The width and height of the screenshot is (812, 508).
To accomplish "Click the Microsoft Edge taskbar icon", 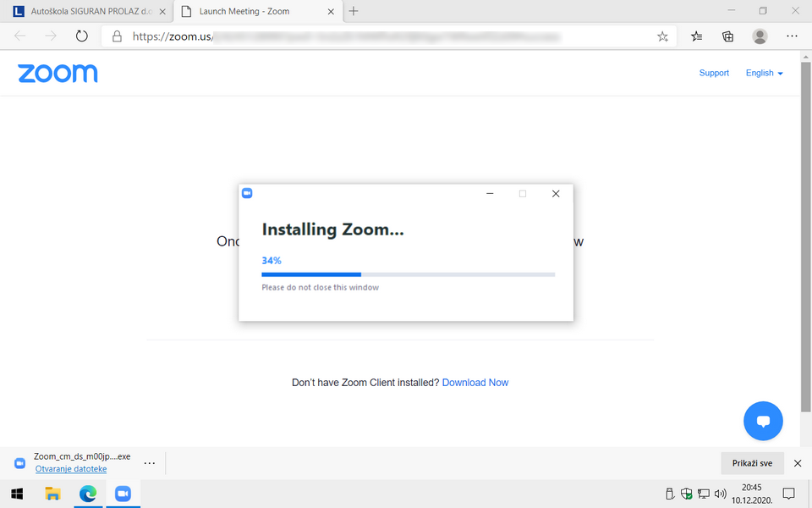I will (88, 494).
